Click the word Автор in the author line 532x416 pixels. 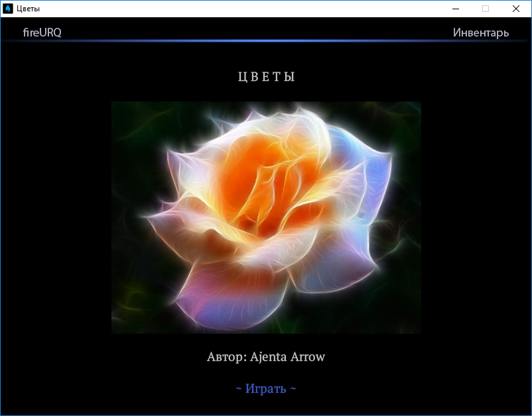coord(226,357)
